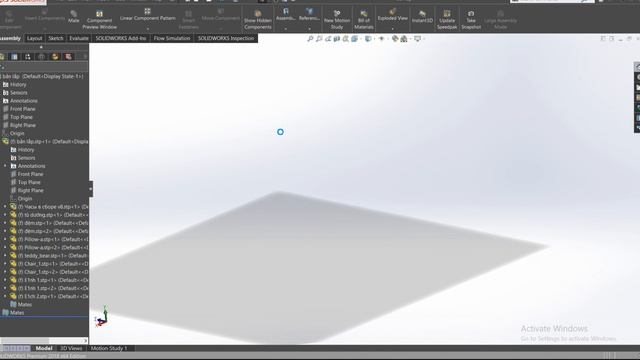The width and height of the screenshot is (640, 360).
Task: Expand Assembly Features dropdown arrow
Action: tap(285, 29)
